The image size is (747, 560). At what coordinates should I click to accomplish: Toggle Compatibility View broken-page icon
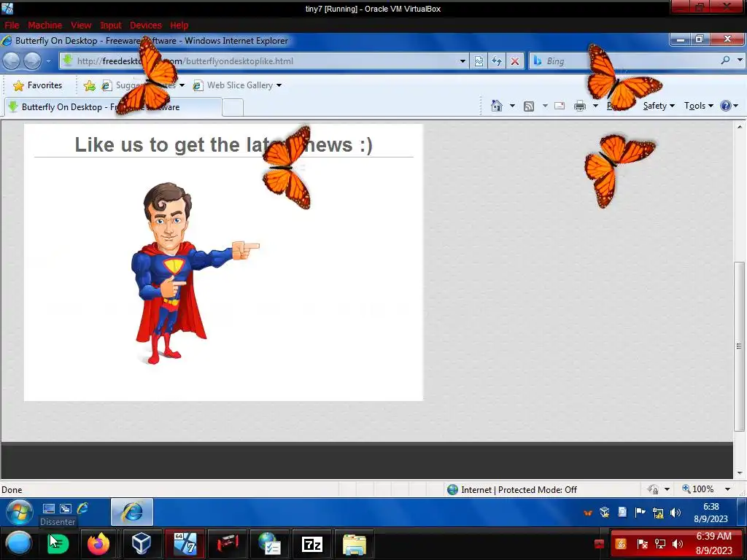click(x=479, y=61)
